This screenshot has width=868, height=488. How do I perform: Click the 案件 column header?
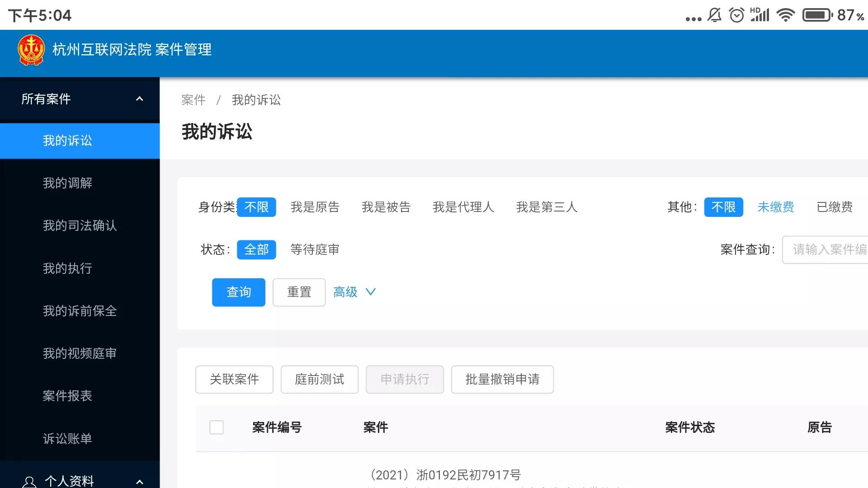pos(376,427)
